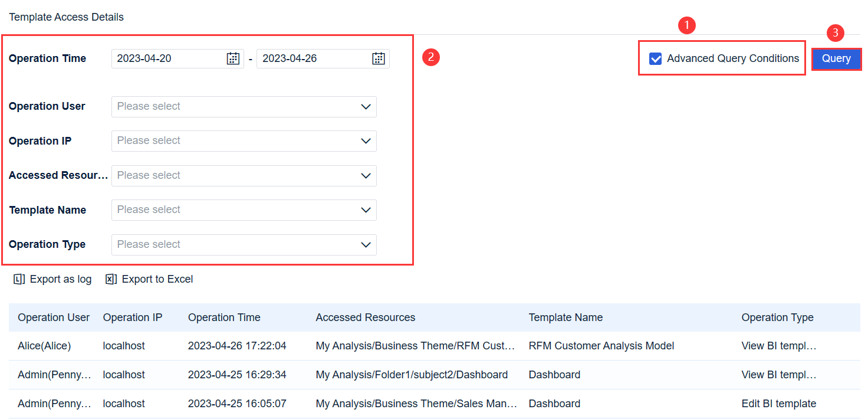Image resolution: width=868 pixels, height=419 pixels.
Task: Open the Template Name dropdown
Action: pyautogui.click(x=244, y=209)
